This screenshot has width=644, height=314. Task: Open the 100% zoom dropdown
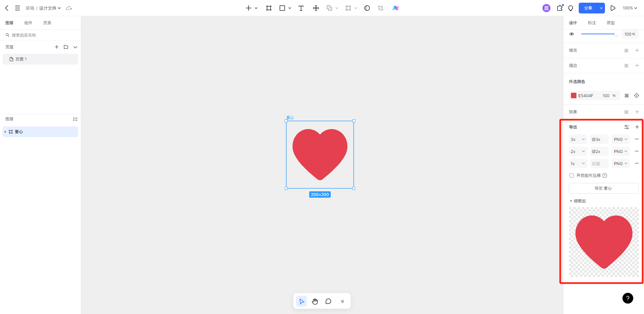(x=630, y=8)
